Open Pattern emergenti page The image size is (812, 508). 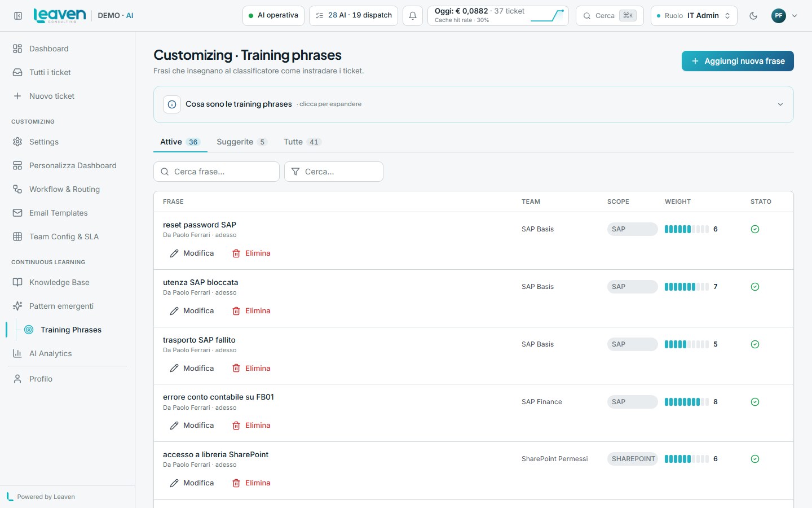(68, 306)
